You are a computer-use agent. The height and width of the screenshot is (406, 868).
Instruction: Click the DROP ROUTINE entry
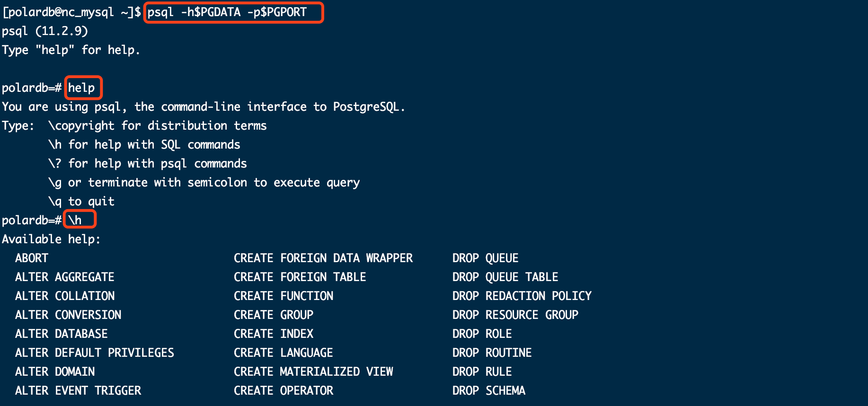point(492,353)
